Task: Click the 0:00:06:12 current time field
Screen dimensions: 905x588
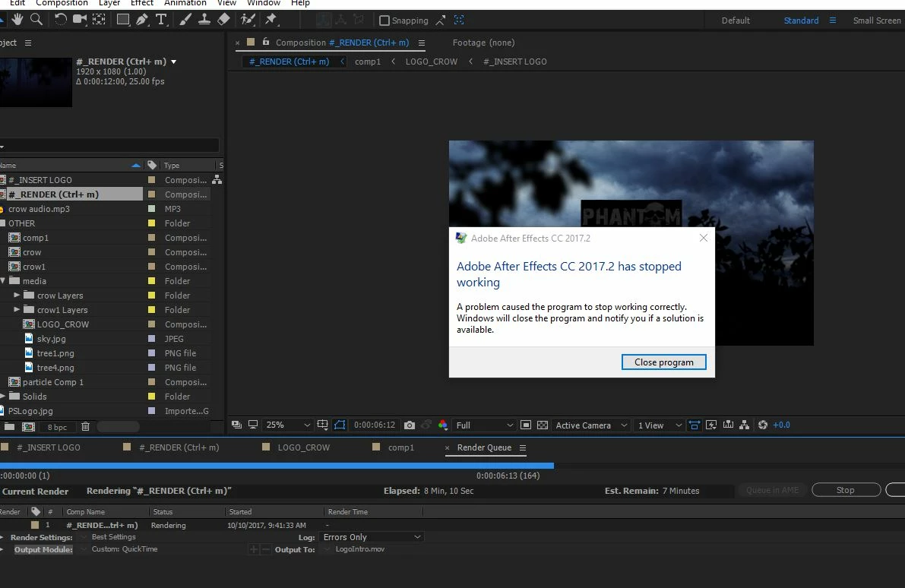Action: [375, 425]
